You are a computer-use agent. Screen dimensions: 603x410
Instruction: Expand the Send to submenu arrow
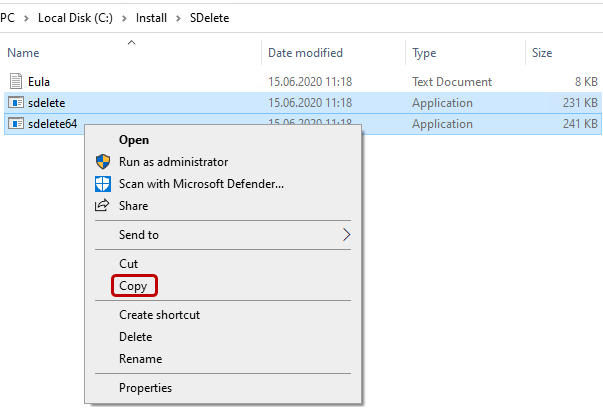tap(346, 235)
